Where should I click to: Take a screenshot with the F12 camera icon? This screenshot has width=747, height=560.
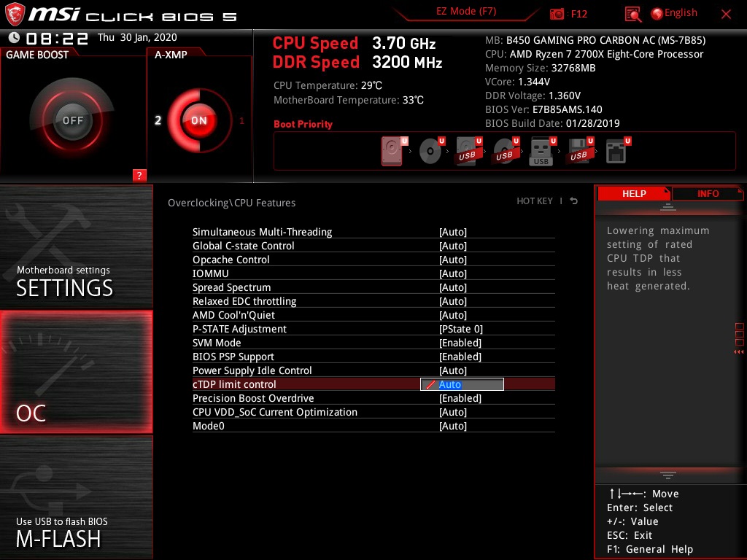(x=557, y=14)
